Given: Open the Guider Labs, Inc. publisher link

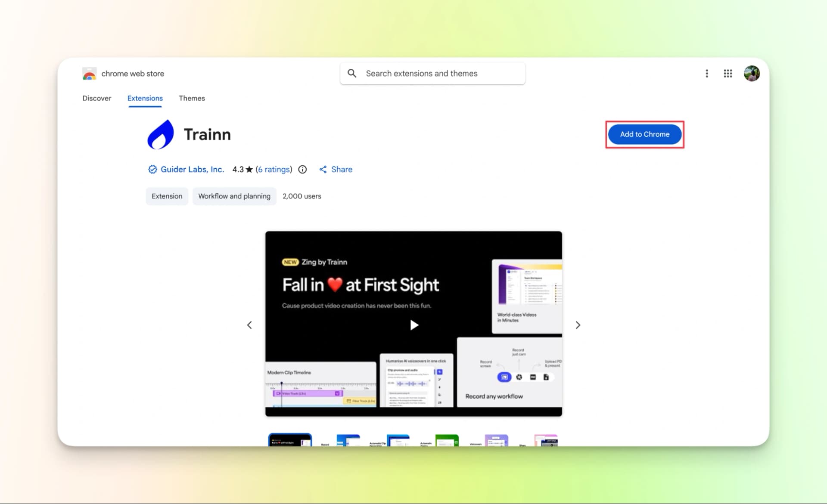Looking at the screenshot, I should coord(192,169).
